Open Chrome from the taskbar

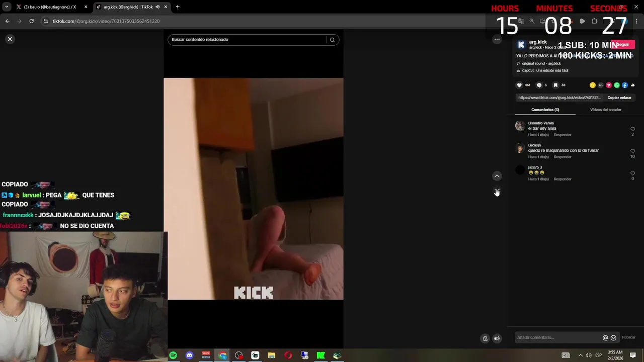[x=222, y=355]
